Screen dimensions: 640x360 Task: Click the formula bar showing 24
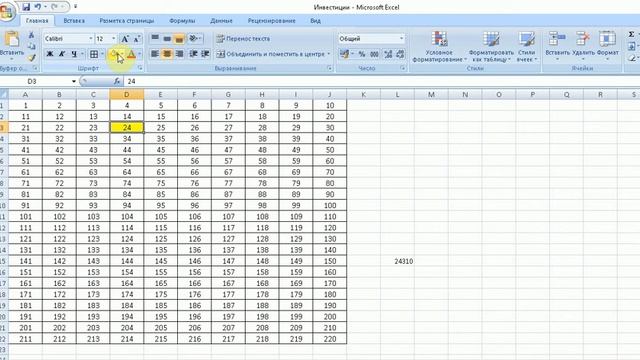[382, 81]
